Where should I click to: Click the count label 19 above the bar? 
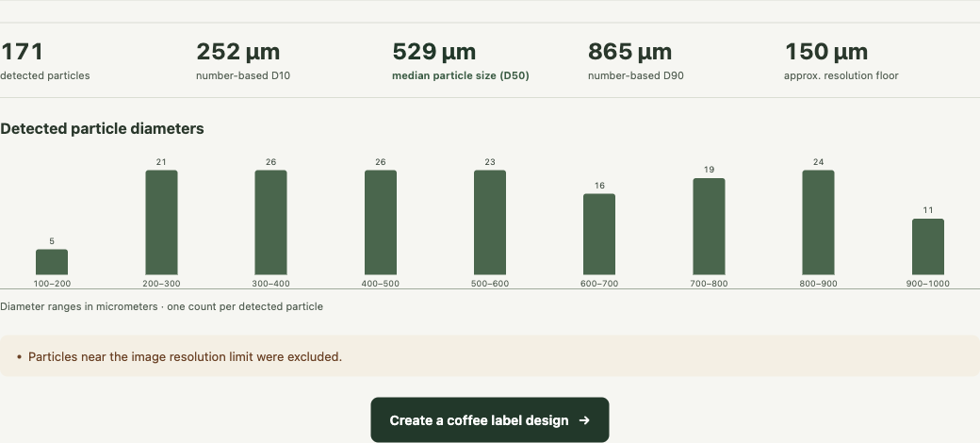pos(709,170)
